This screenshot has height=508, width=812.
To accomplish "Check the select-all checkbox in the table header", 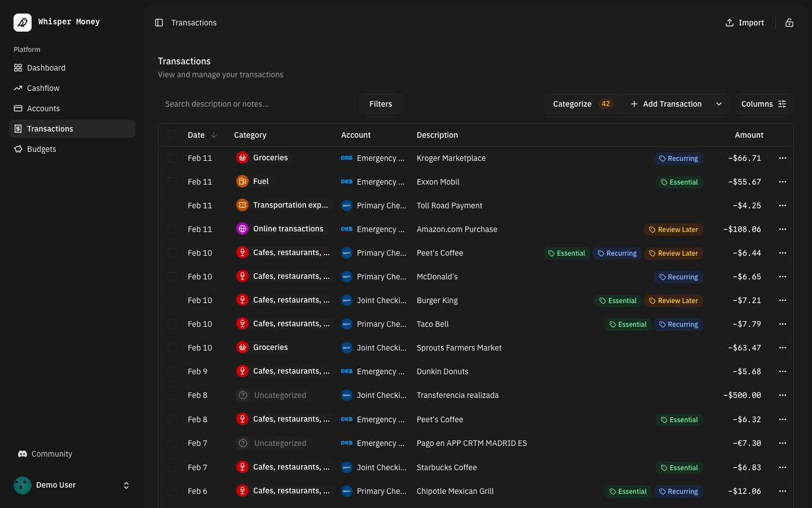I will click(172, 135).
